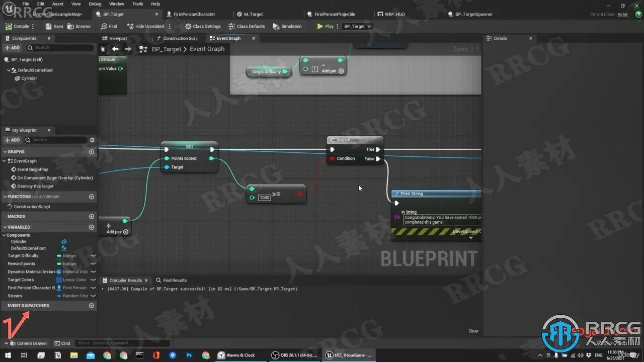This screenshot has height=362, width=644.
Task: Open the Edit menu
Action: pos(41,4)
